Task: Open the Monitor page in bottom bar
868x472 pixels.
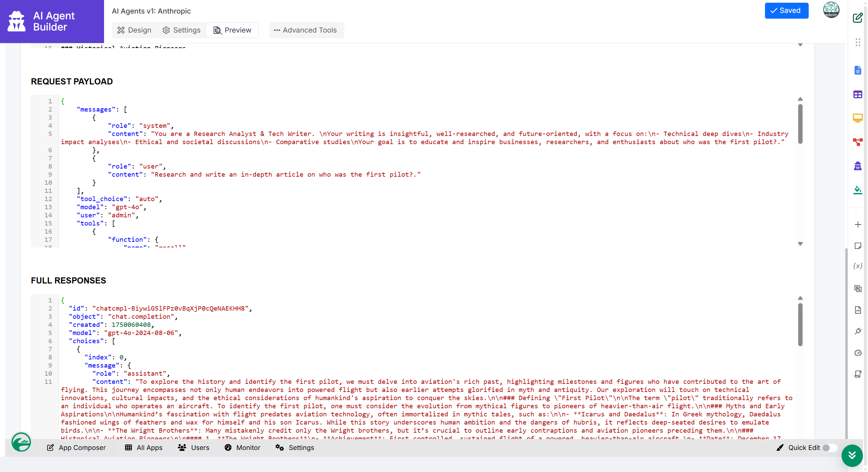Action: pyautogui.click(x=242, y=448)
